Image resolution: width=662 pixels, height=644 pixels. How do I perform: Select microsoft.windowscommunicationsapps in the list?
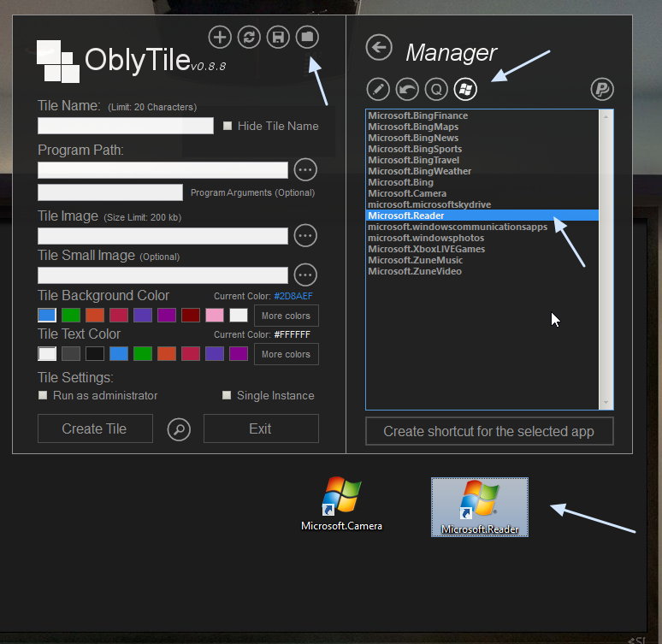point(482,227)
